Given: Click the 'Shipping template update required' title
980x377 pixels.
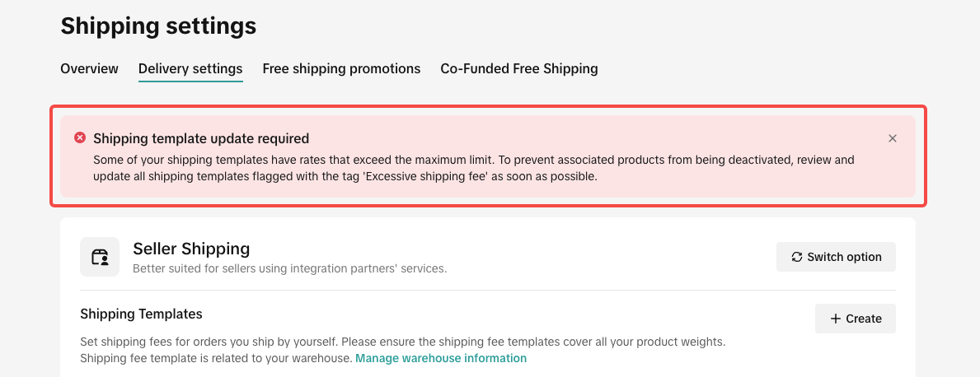Looking at the screenshot, I should click(201, 138).
